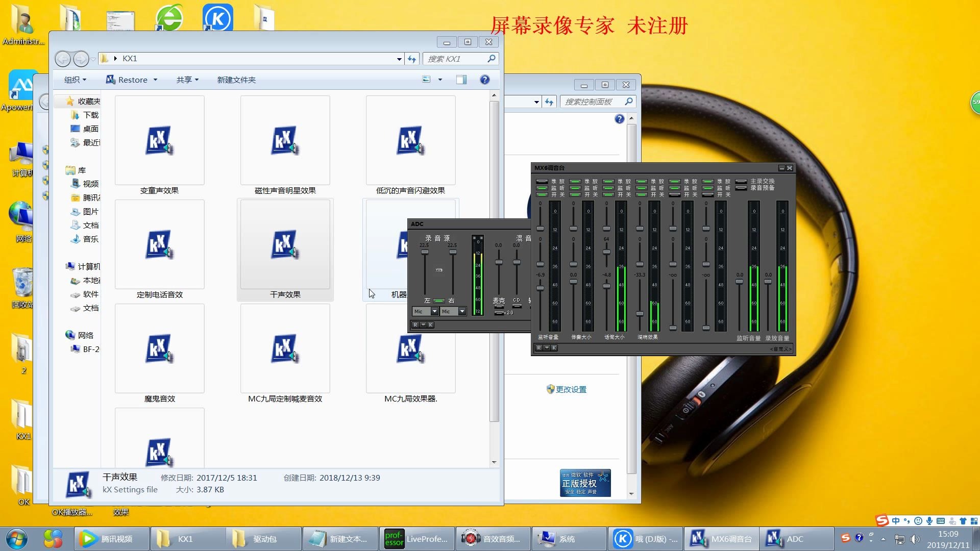
Task: Click the help icon in the control panel window
Action: click(619, 119)
